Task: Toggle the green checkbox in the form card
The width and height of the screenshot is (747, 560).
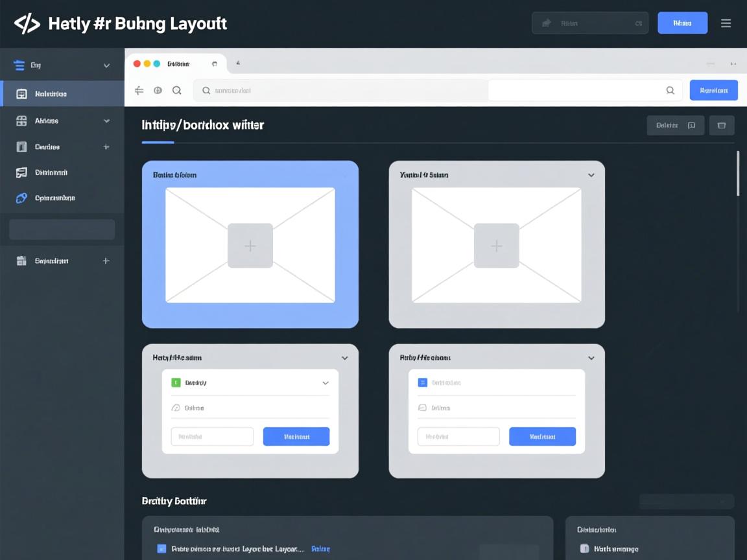Action: click(176, 382)
